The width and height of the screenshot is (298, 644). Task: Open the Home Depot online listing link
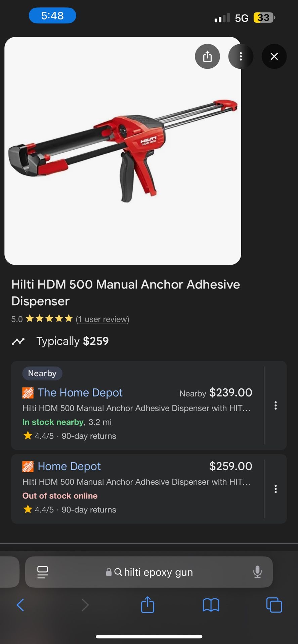[x=69, y=466]
